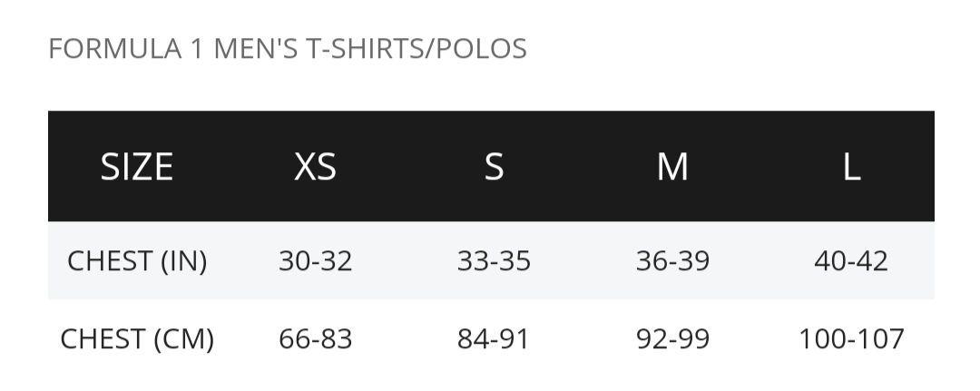Click the 100-107 cm chest value
Viewport: 980px width, 391px height.
(851, 339)
